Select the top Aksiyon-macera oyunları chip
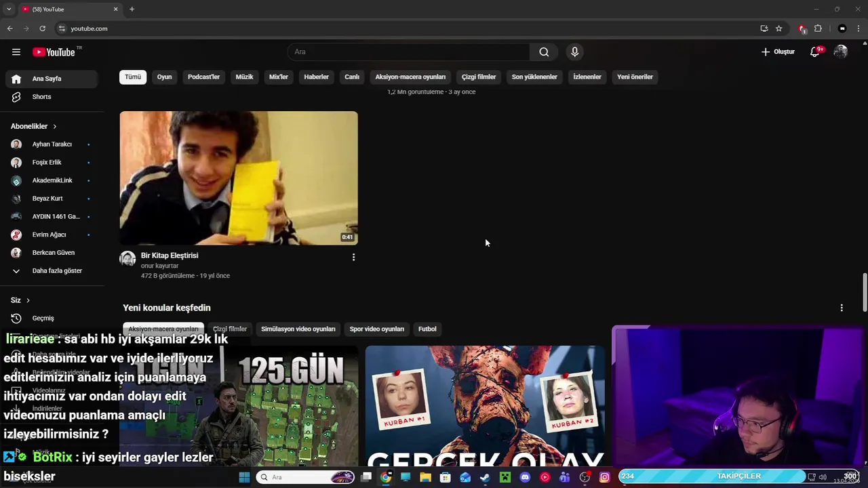The image size is (868, 488). coord(410,77)
